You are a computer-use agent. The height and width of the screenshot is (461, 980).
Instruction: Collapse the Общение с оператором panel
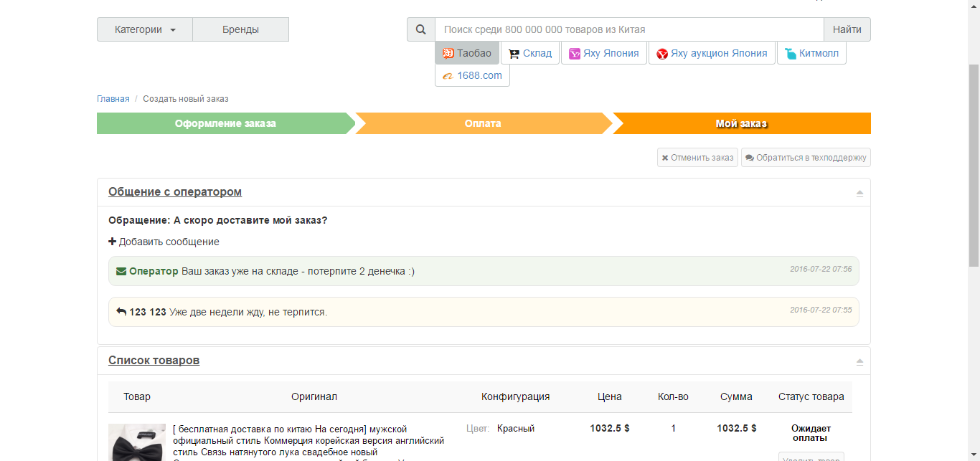point(859,193)
